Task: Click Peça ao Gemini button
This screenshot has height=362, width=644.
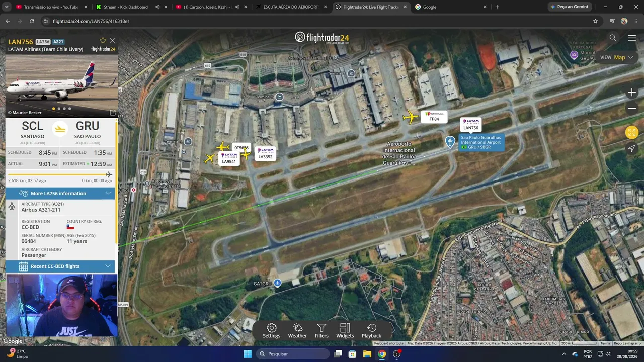Action: click(x=570, y=7)
